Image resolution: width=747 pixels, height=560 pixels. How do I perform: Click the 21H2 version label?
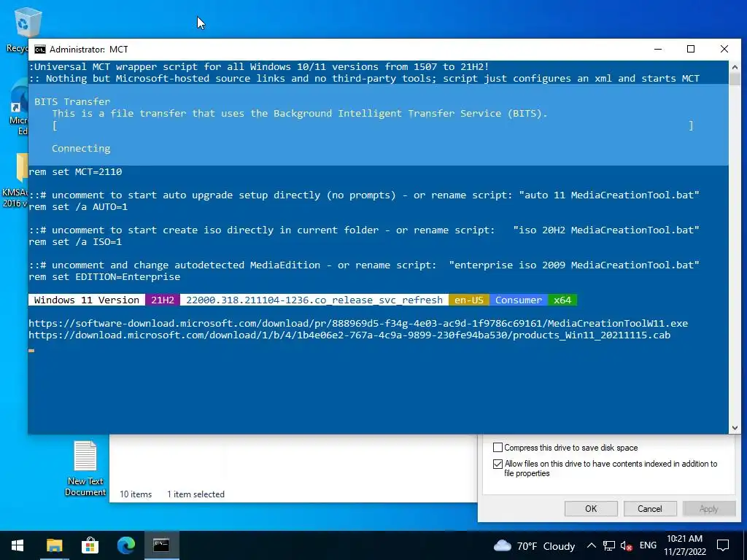point(163,300)
